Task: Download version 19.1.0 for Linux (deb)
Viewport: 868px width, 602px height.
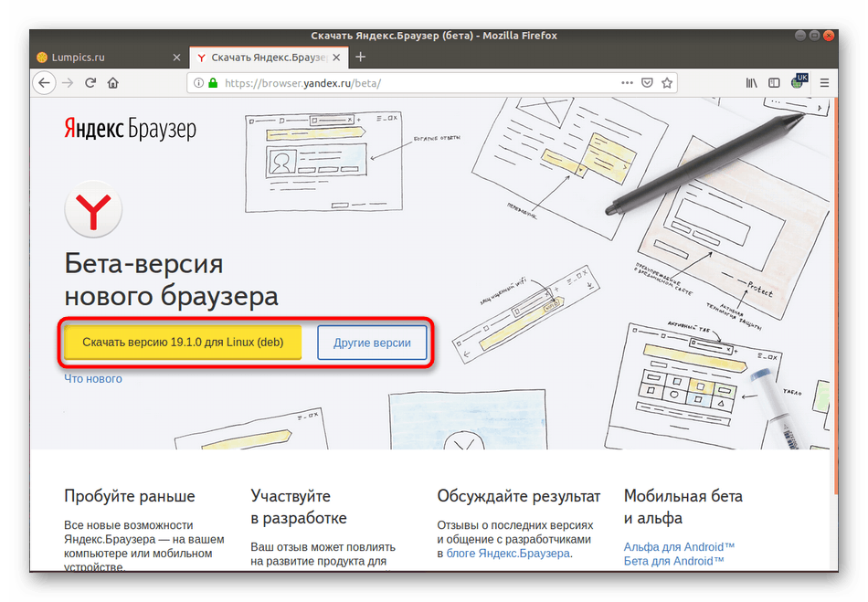Action: click(x=183, y=343)
